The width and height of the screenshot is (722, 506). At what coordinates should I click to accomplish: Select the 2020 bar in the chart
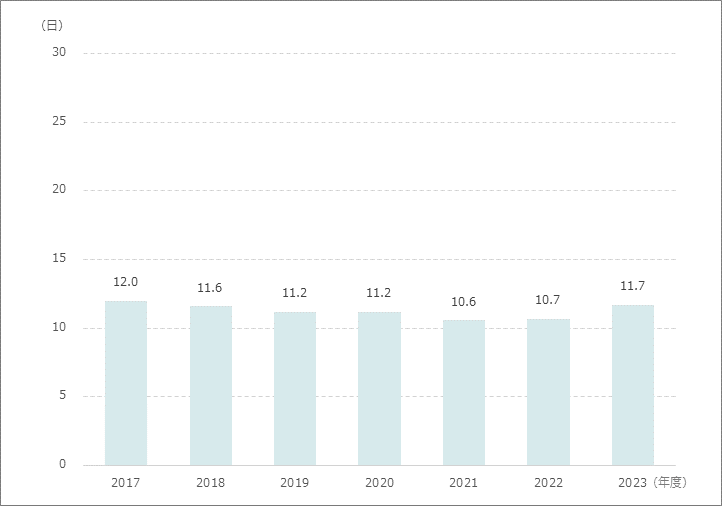tap(379, 388)
